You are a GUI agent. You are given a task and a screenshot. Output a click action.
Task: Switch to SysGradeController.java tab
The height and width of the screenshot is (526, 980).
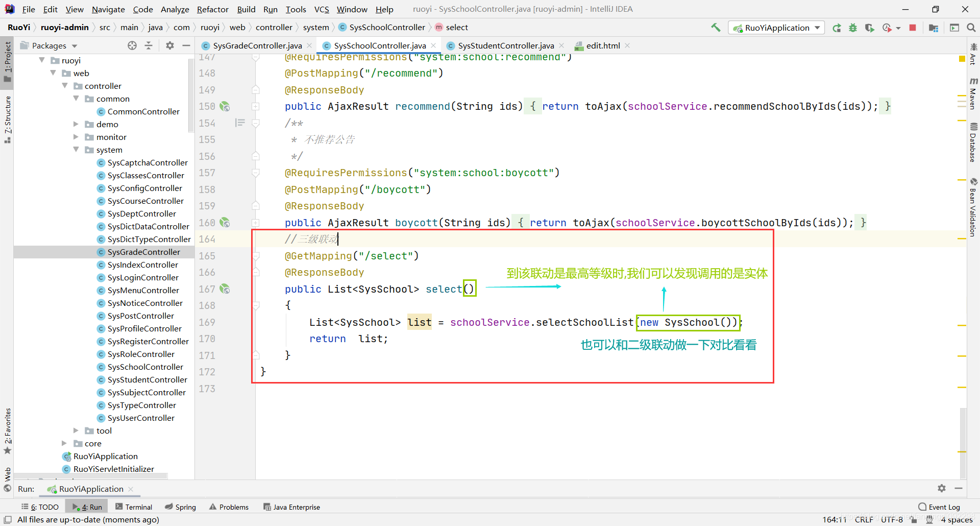click(257, 45)
